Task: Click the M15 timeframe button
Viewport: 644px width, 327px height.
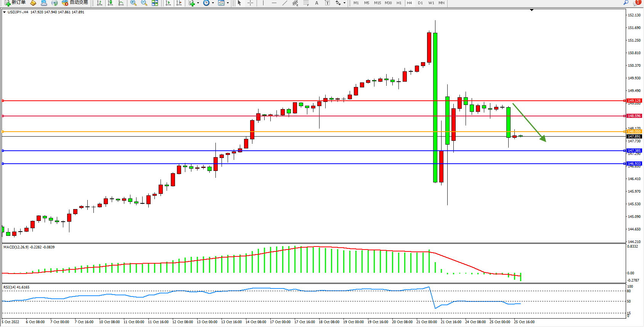Action: (x=377, y=3)
